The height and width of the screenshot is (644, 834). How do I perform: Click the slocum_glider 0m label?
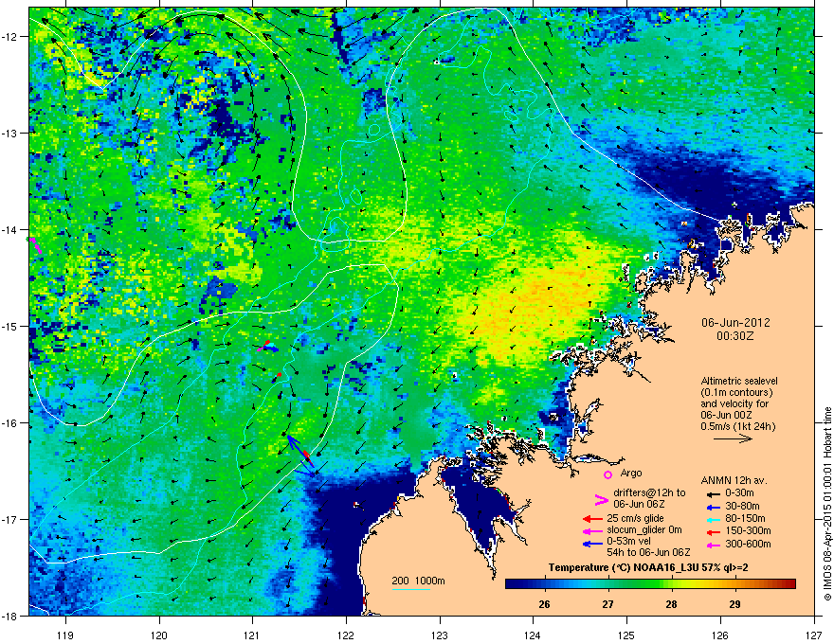(644, 530)
